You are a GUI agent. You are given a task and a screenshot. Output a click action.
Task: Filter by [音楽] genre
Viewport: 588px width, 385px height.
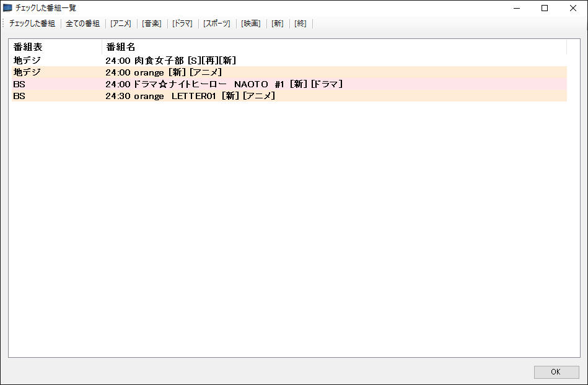tap(152, 24)
